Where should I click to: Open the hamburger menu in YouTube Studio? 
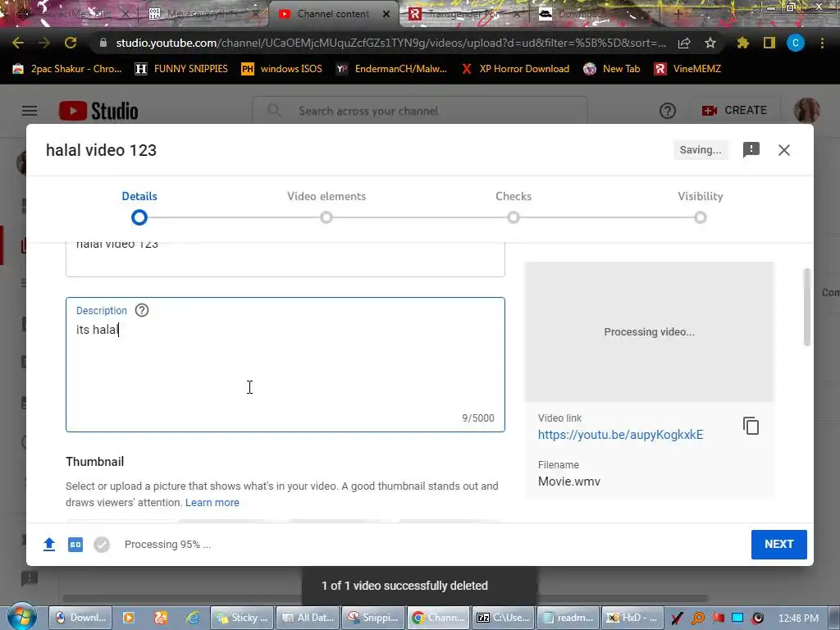30,111
